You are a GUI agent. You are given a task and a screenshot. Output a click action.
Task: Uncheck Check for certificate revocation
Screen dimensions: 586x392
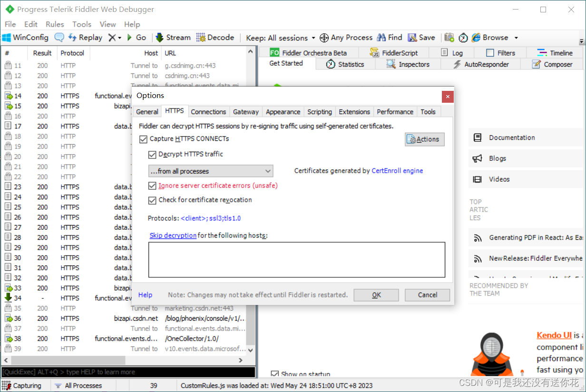(152, 200)
